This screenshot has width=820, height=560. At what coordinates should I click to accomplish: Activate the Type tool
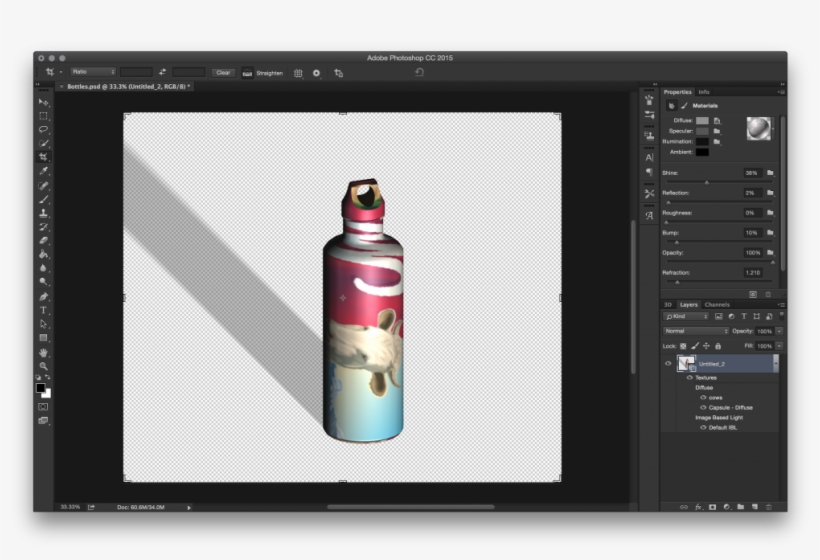coord(43,310)
